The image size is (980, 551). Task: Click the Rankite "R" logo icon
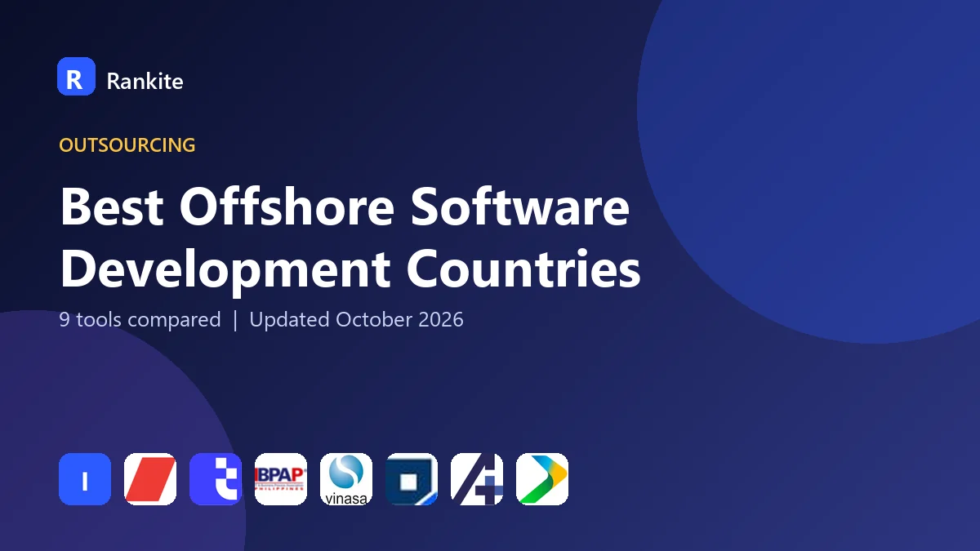(x=76, y=77)
